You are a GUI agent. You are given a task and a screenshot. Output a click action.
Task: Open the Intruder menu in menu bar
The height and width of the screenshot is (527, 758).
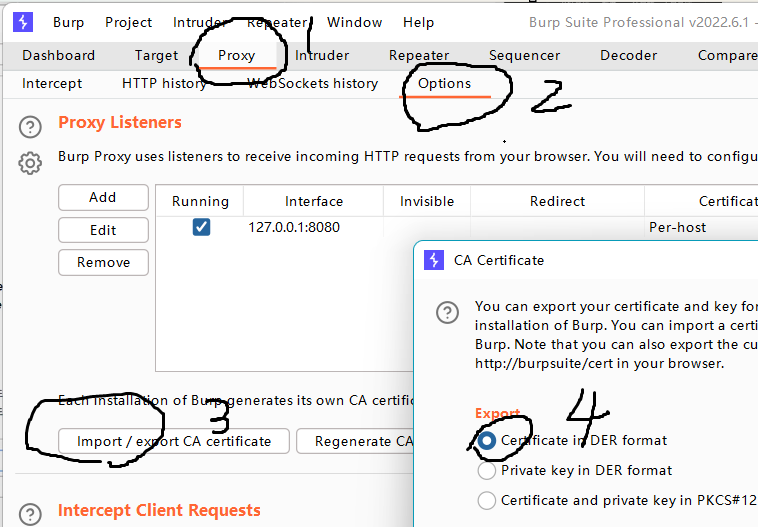(x=199, y=22)
